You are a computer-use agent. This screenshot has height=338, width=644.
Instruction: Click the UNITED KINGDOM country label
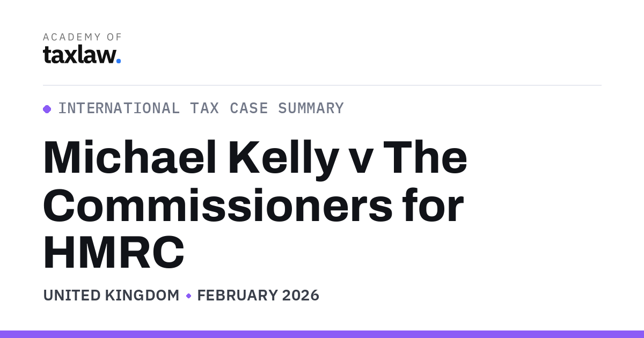pyautogui.click(x=111, y=296)
